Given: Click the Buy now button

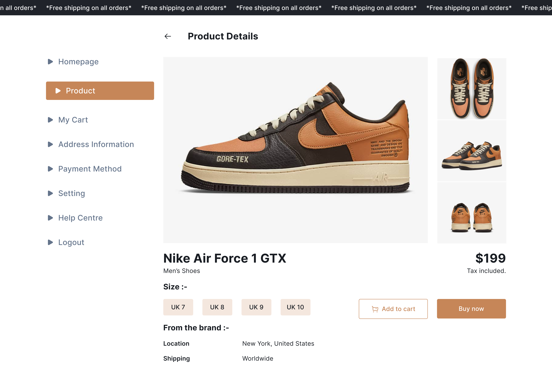Looking at the screenshot, I should (x=471, y=309).
